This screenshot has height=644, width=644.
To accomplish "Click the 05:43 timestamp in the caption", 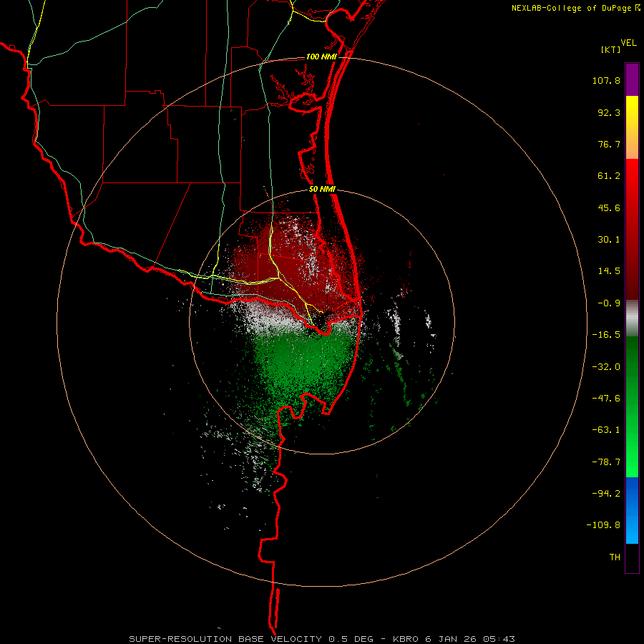I will tap(499, 639).
